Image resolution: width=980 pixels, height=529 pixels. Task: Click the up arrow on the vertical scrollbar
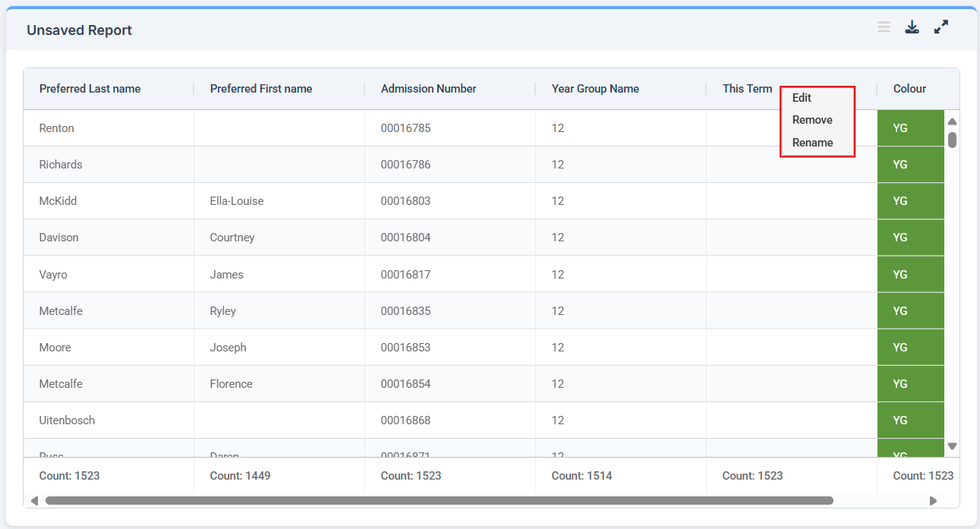(952, 120)
